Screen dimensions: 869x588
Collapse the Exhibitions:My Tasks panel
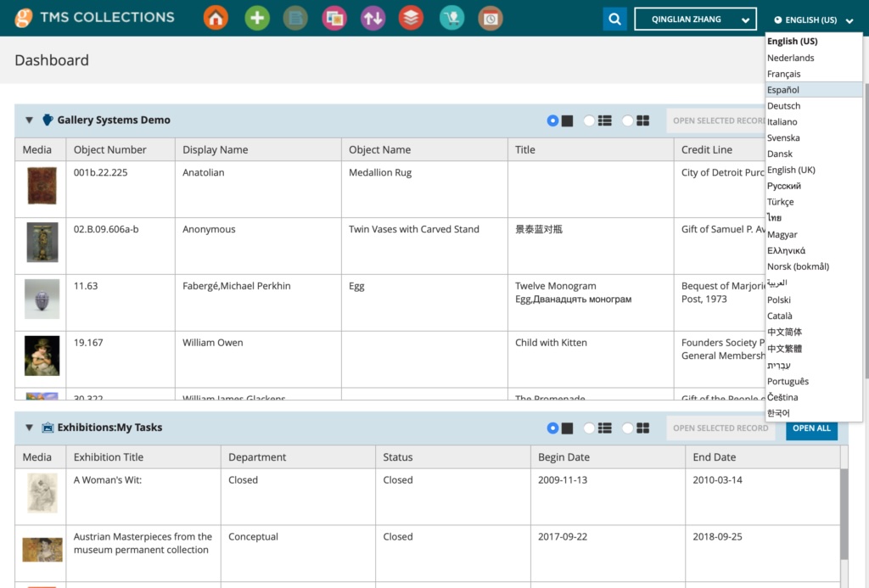(x=30, y=428)
